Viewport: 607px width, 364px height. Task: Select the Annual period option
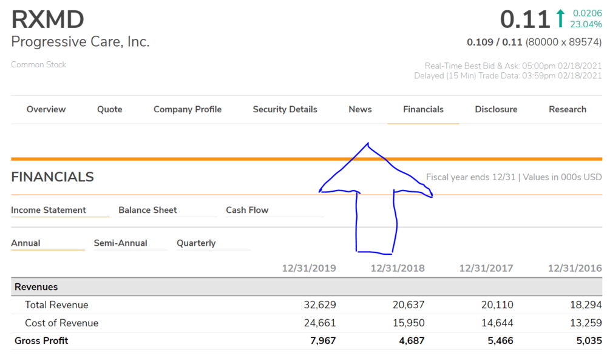pyautogui.click(x=25, y=243)
